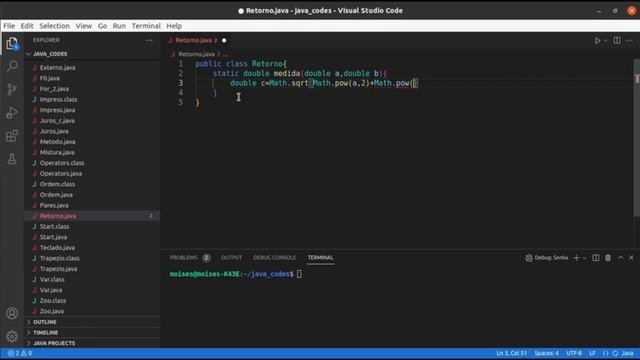Open the File menu

pyautogui.click(x=9, y=26)
